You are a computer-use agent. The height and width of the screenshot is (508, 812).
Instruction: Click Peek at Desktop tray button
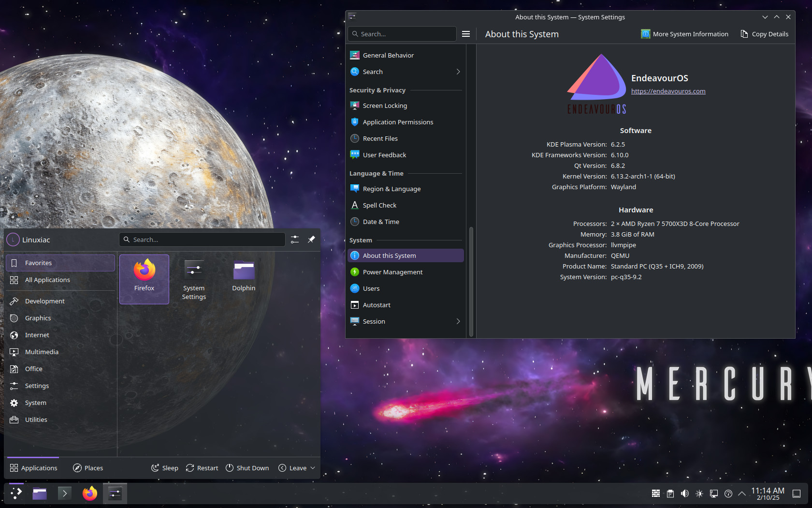coord(797,493)
